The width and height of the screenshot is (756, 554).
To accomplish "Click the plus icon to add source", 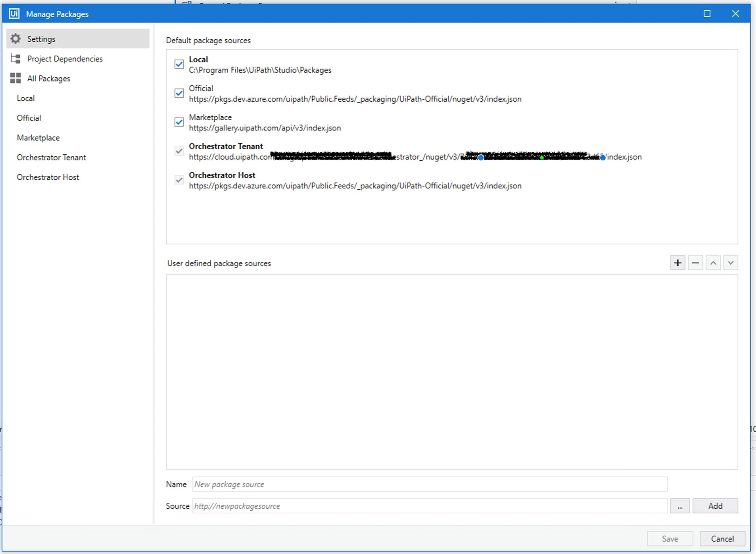I will point(677,263).
